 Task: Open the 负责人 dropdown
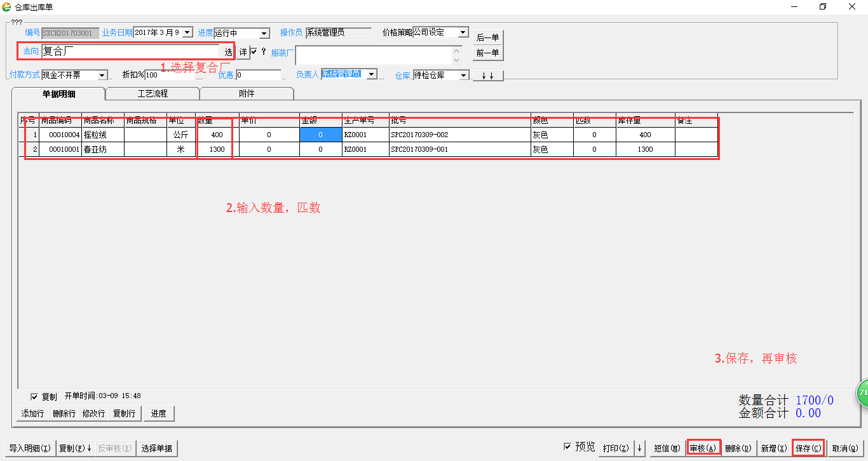point(372,74)
